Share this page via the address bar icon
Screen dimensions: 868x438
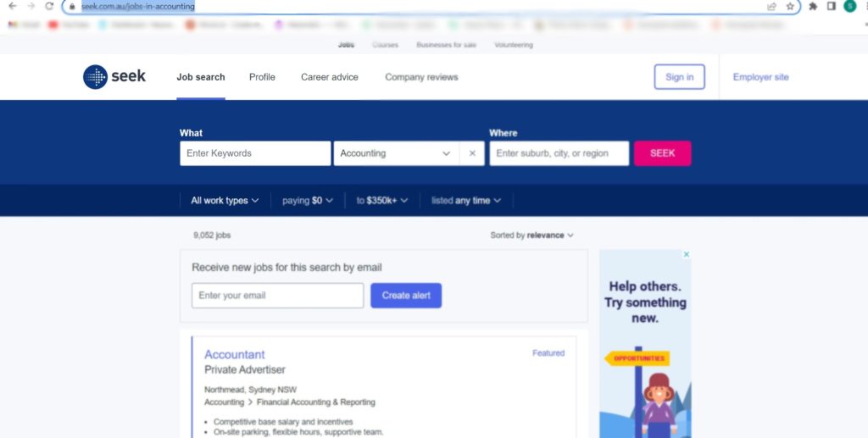pyautogui.click(x=771, y=7)
